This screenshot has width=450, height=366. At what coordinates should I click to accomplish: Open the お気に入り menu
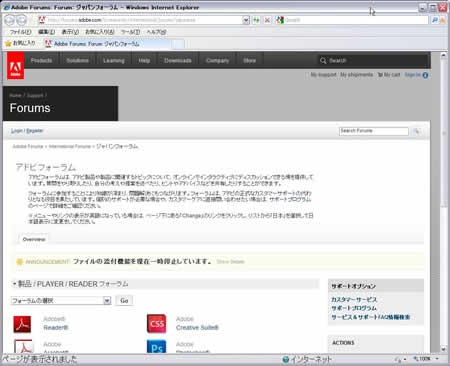(100, 32)
